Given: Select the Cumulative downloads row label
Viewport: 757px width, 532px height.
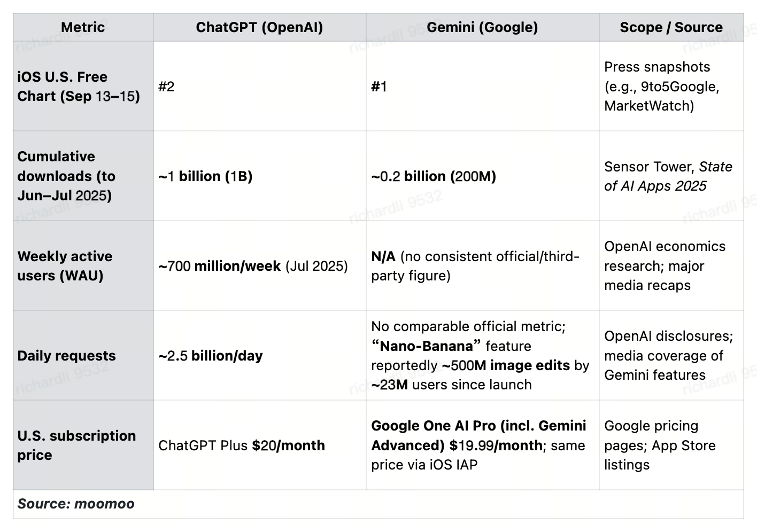Looking at the screenshot, I should pyautogui.click(x=66, y=176).
